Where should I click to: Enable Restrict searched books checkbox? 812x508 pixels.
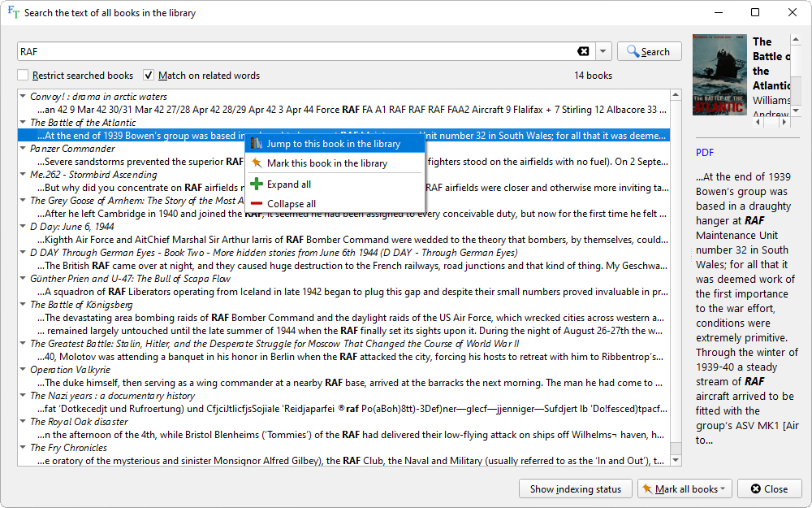[24, 76]
